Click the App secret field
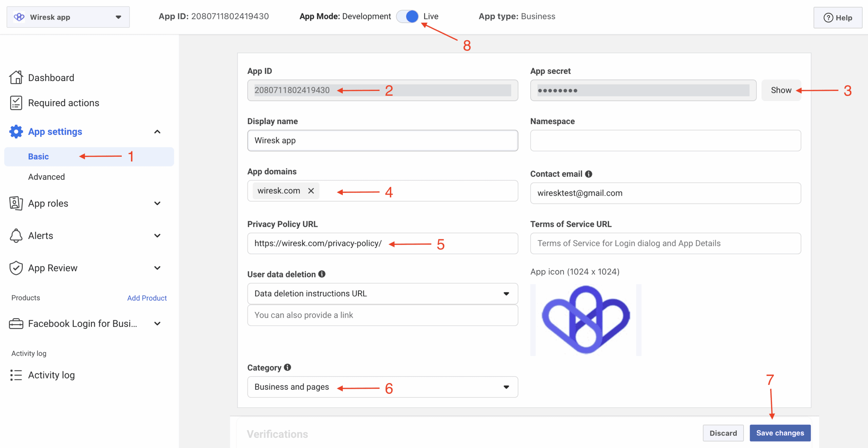The image size is (868, 448). click(643, 90)
